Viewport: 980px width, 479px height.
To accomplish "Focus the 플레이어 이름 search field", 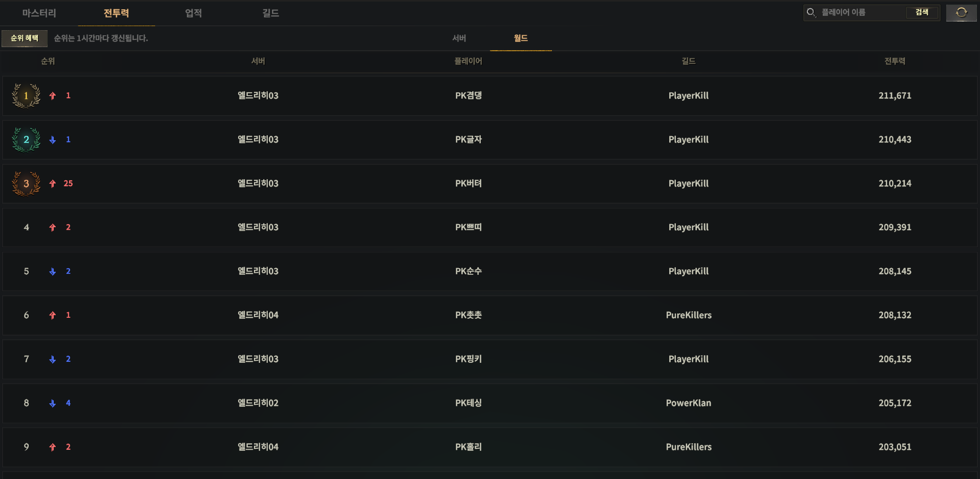I will [862, 12].
